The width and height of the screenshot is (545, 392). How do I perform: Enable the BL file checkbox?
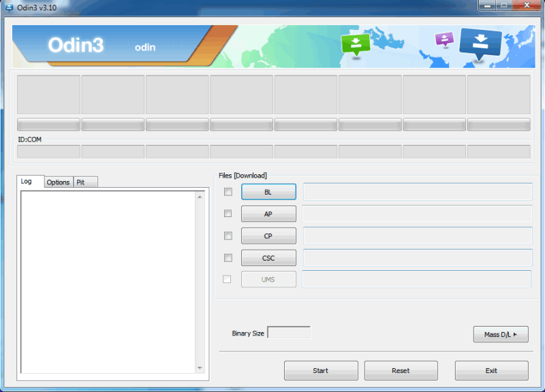pyautogui.click(x=228, y=192)
